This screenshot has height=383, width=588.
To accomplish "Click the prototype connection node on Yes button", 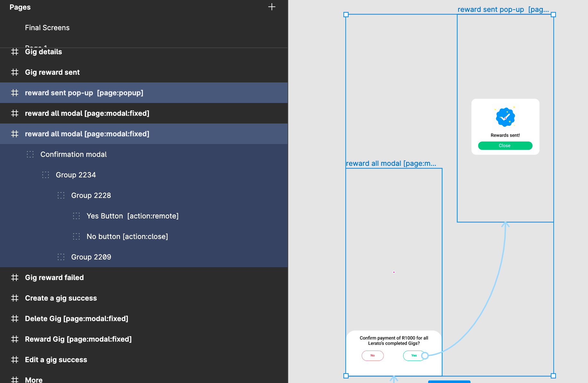I will click(x=425, y=355).
